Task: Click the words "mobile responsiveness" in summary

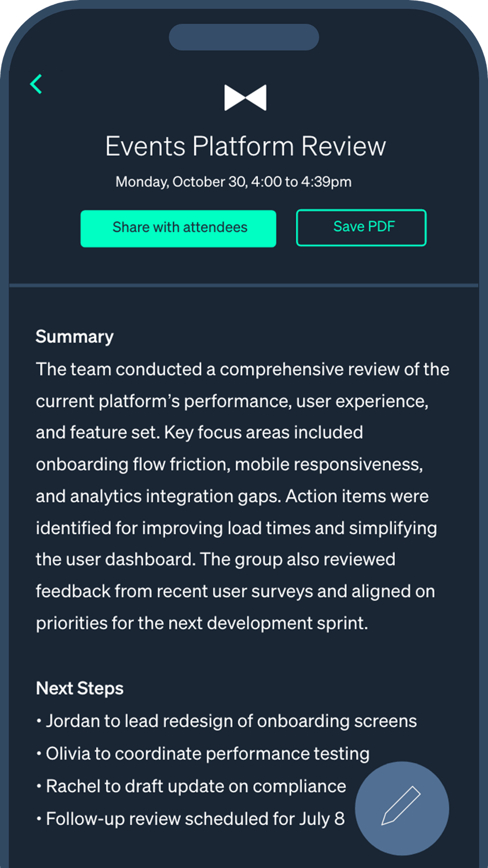Action: click(x=328, y=465)
